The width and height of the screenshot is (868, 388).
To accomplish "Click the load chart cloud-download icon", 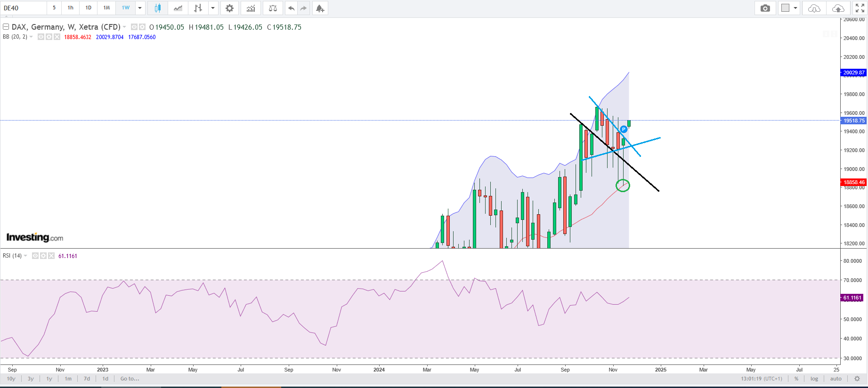I will click(814, 8).
